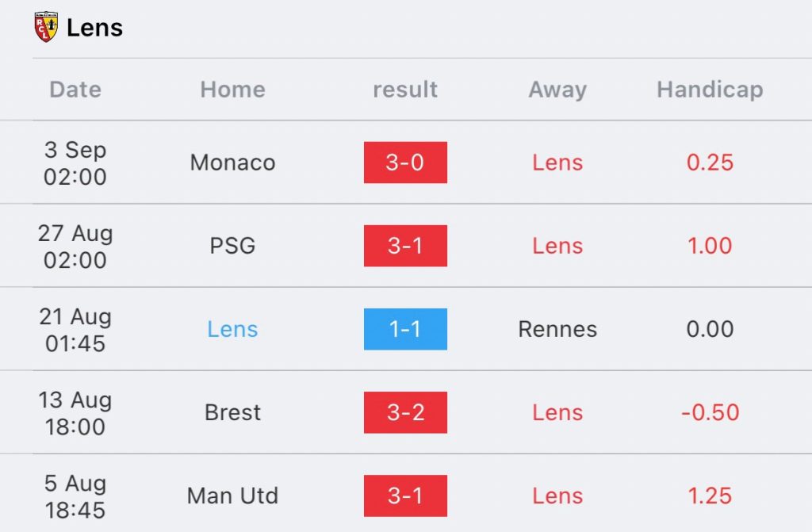Image resolution: width=812 pixels, height=532 pixels.
Task: Click home team Brest
Action: [232, 412]
